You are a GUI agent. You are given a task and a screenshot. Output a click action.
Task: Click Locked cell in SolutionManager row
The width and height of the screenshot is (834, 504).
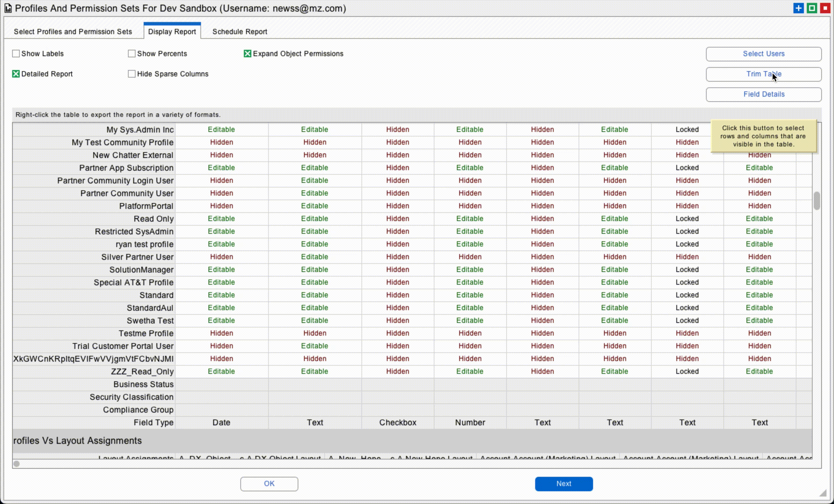coord(687,270)
